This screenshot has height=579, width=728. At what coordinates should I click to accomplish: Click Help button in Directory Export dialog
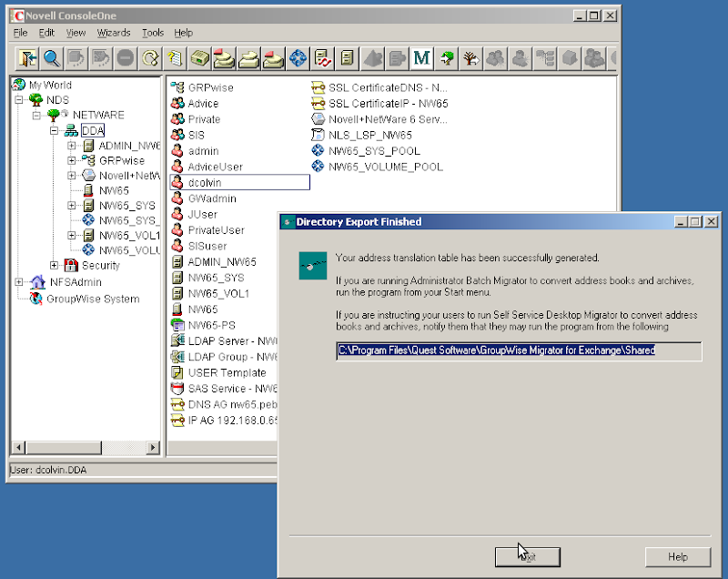point(678,557)
